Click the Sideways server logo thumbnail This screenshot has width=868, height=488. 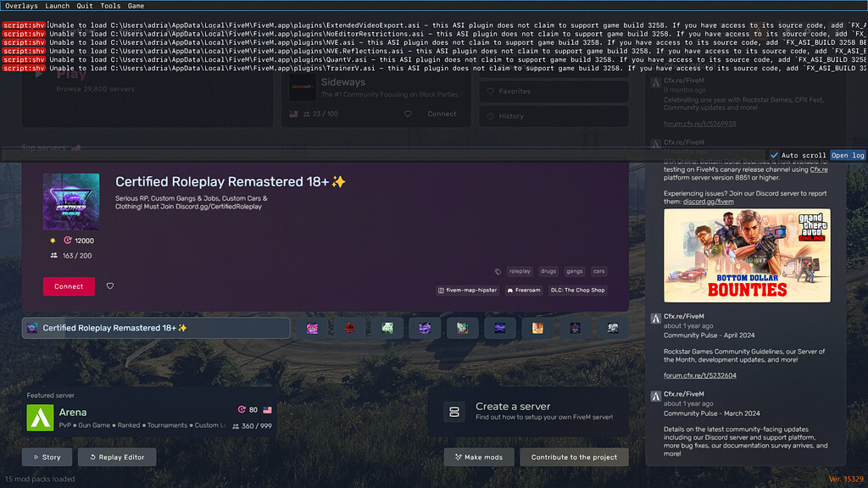pyautogui.click(x=303, y=87)
